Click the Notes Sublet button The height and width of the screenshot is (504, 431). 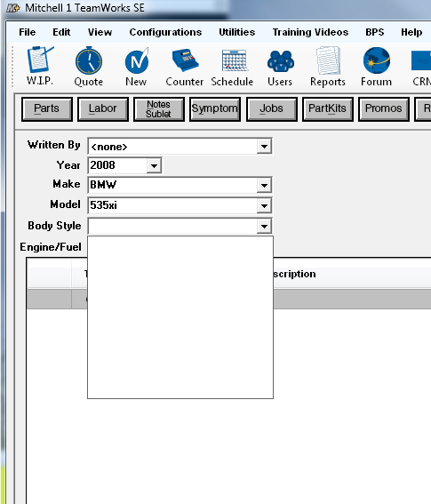click(x=159, y=109)
